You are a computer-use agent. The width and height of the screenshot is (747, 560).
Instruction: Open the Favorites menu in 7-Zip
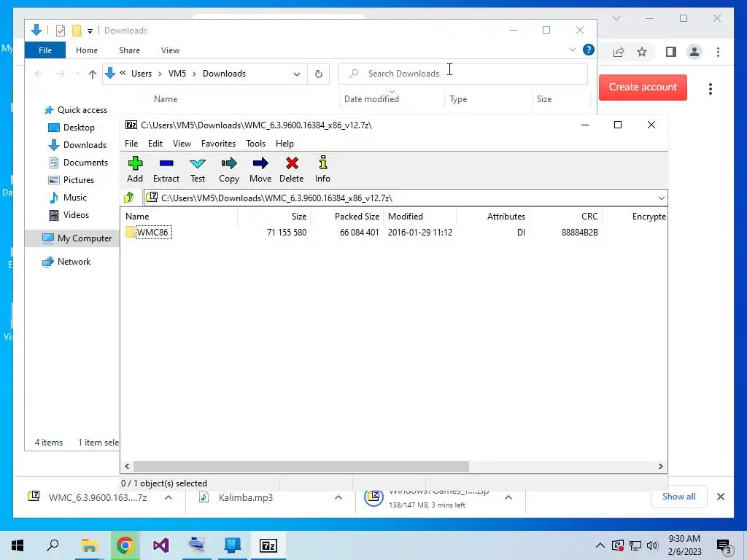(x=218, y=144)
